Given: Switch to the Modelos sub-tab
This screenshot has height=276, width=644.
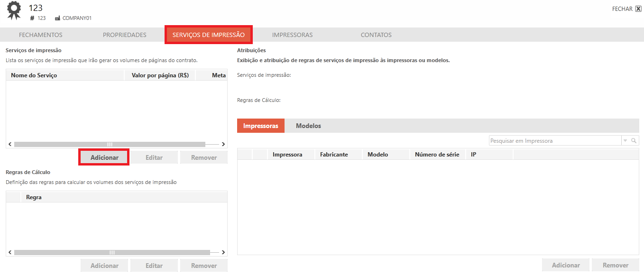Looking at the screenshot, I should [308, 126].
